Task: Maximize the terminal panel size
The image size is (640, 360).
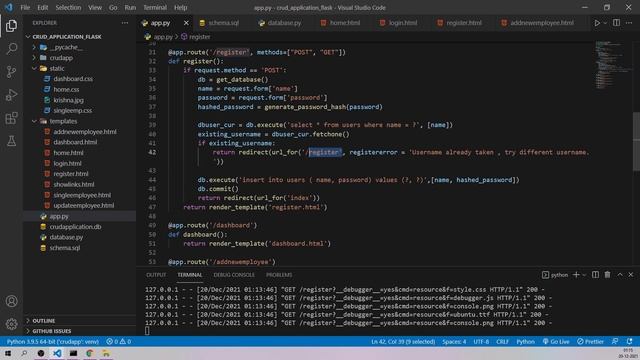Action: [620, 275]
